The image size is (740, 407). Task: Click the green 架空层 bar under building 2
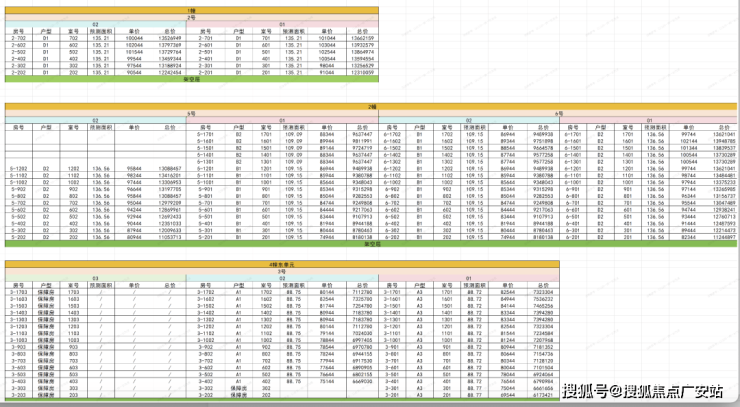coord(371,244)
